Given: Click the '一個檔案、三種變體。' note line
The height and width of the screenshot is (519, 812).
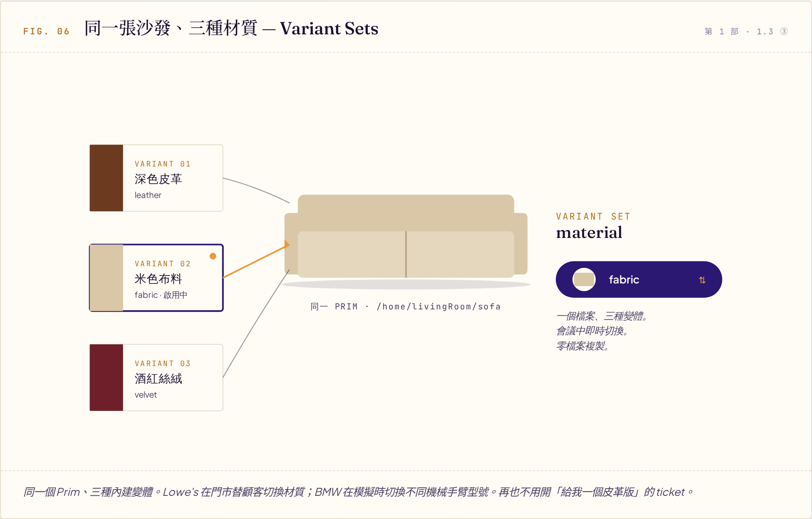Looking at the screenshot, I should click(602, 316).
